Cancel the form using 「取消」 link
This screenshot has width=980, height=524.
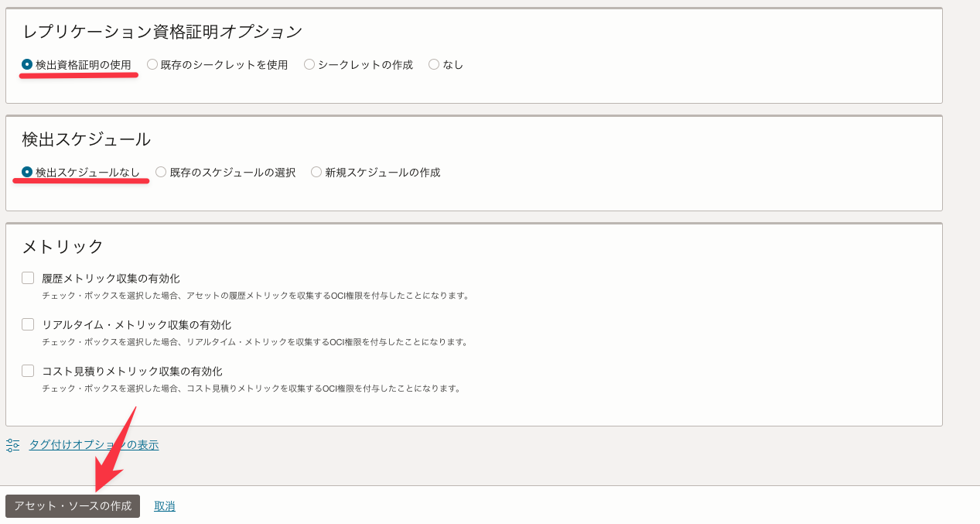(164, 505)
